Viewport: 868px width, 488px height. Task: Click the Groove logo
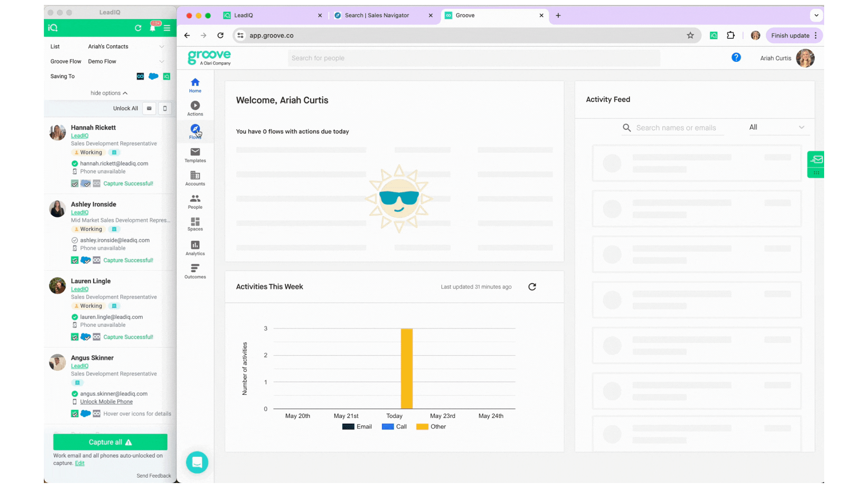[x=209, y=57]
